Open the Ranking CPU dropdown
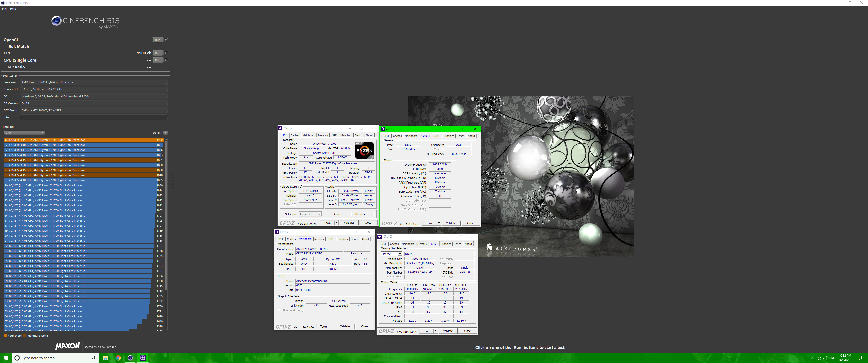The image size is (868, 363). 24,133
